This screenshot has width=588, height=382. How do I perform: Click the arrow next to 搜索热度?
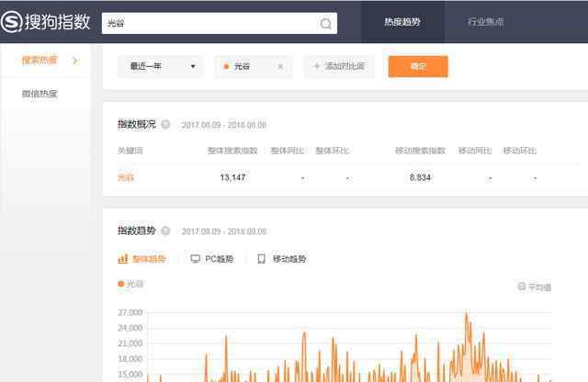click(x=75, y=61)
